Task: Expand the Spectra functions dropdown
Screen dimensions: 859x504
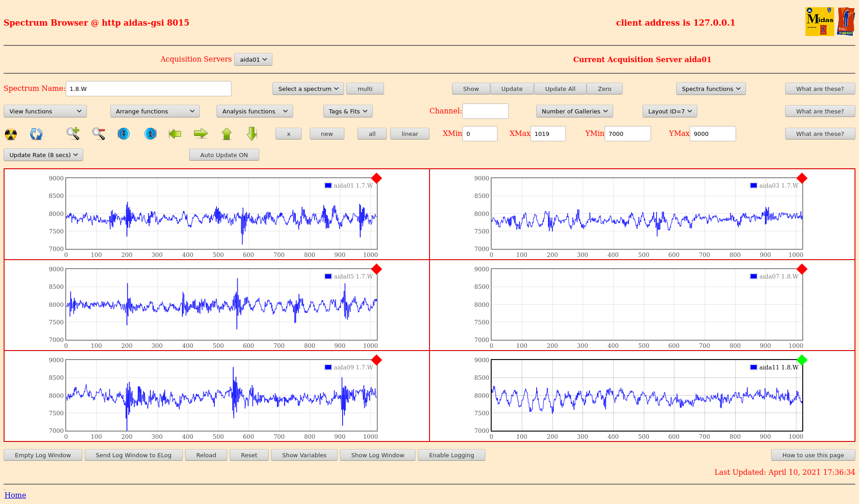Action: pos(711,89)
